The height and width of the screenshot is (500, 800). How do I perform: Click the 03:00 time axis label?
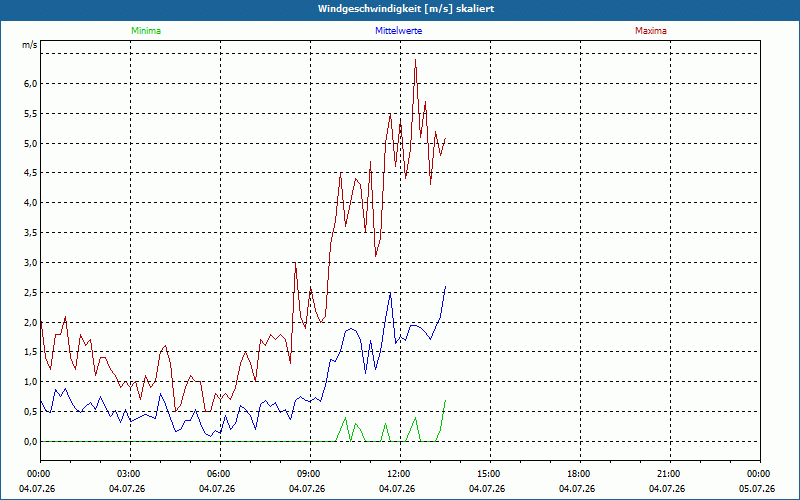pos(130,474)
